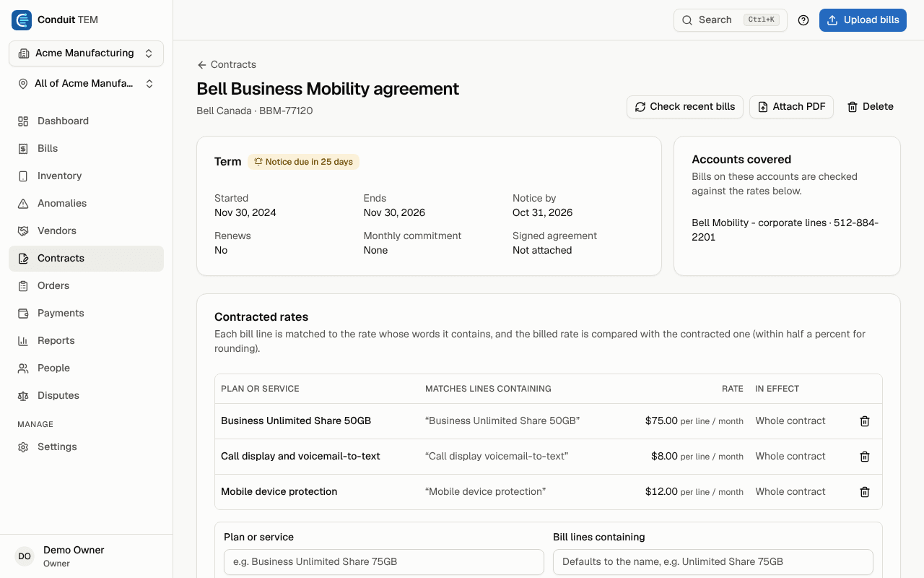Screen dimensions: 924x578
Task: Click the building icon beside Acme Manufacturing
Action: coord(24,53)
